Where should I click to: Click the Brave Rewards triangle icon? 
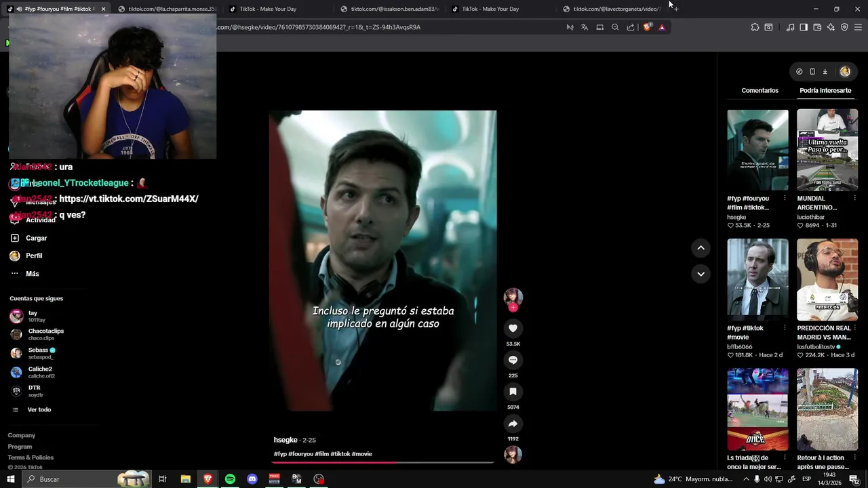tap(662, 27)
